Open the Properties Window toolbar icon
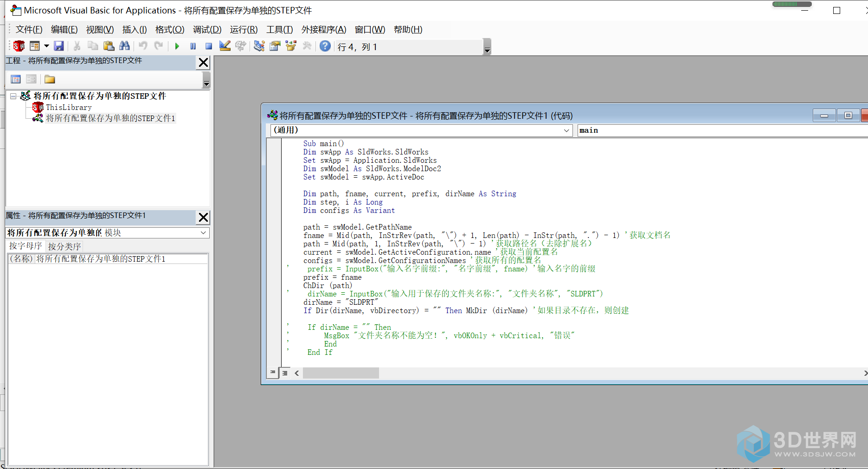 click(275, 46)
